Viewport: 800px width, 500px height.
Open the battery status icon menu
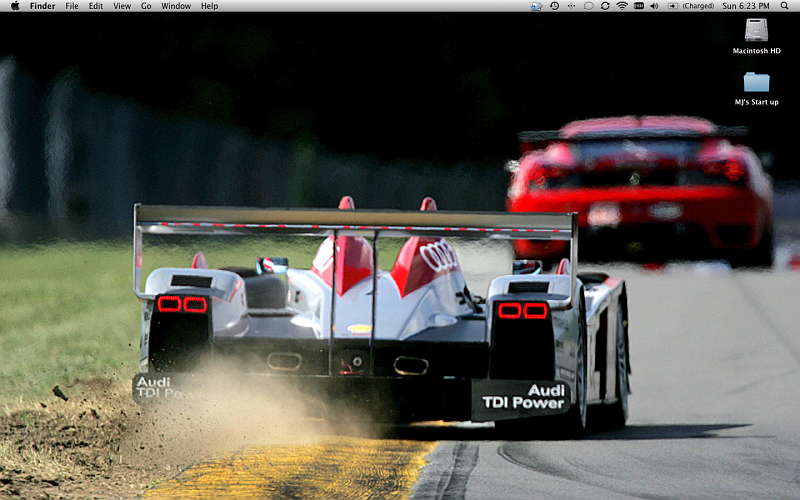[x=673, y=6]
